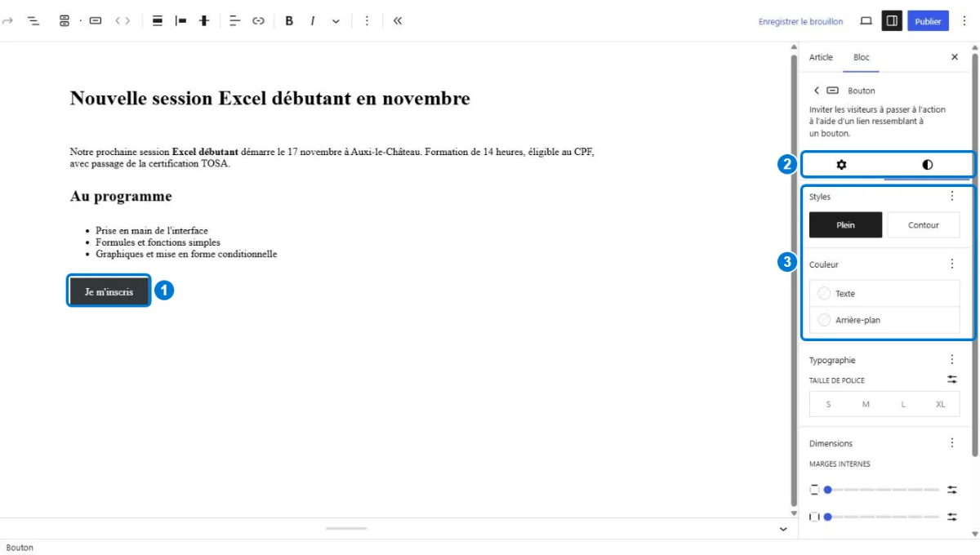This screenshot has height=555, width=980.
Task: Toggle custom font size control icon
Action: click(x=951, y=380)
